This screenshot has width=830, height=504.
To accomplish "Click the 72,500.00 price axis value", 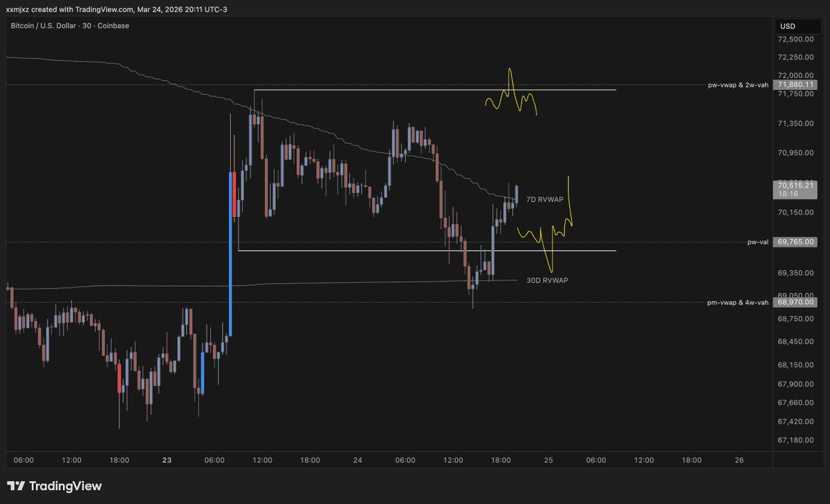I will point(795,40).
